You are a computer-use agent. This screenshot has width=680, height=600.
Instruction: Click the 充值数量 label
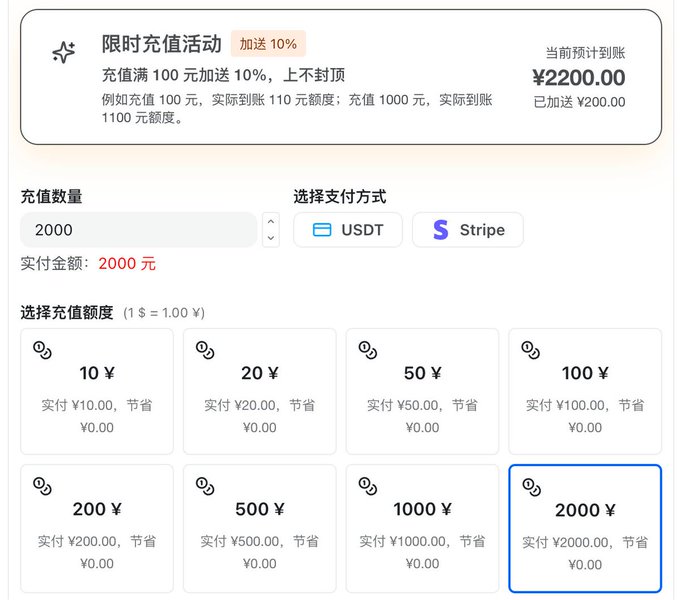pos(51,196)
